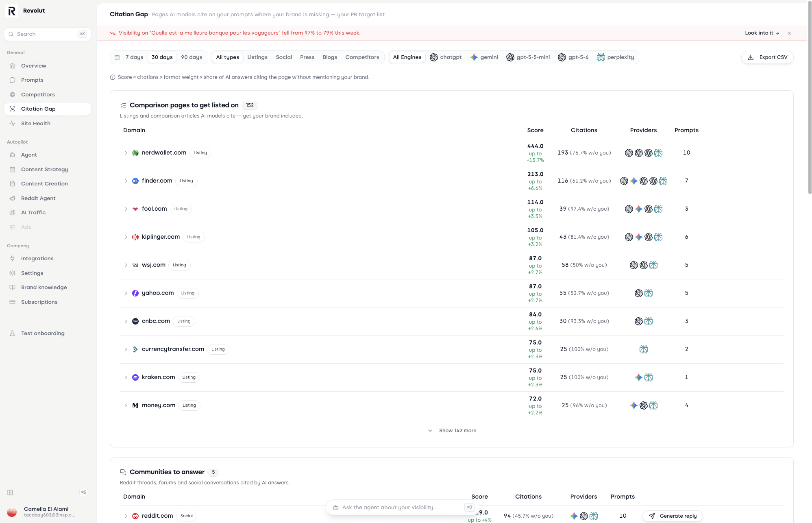
Task: Expand the wsj.com row
Action: click(x=126, y=265)
